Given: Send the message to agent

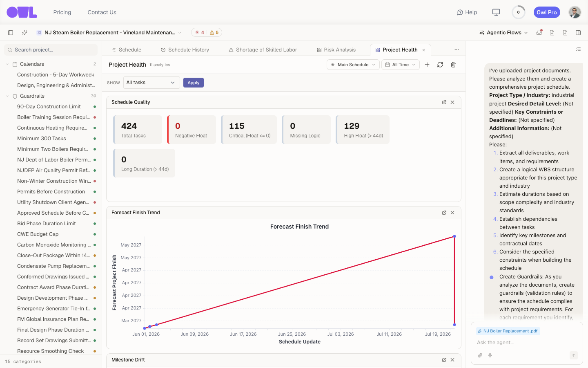Looking at the screenshot, I should tap(574, 355).
